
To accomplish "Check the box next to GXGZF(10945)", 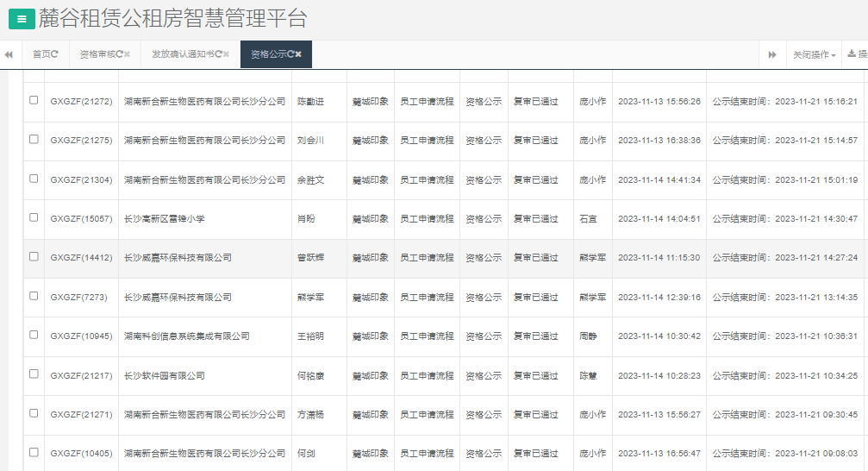I will tap(34, 335).
